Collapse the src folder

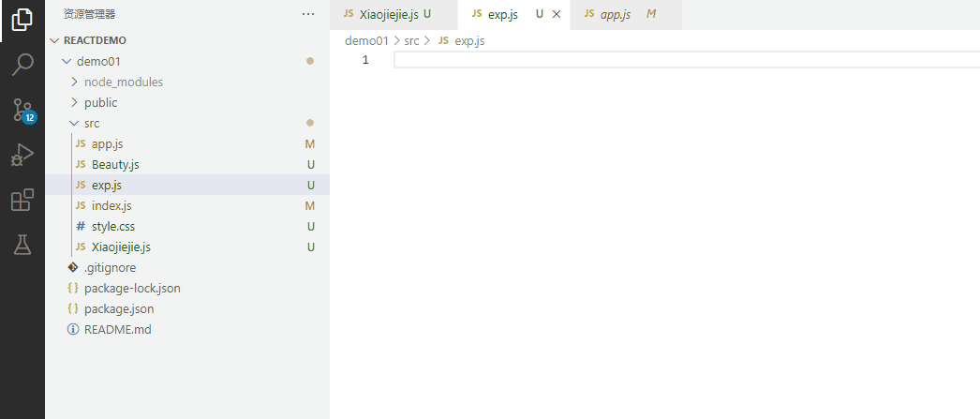tap(187, 123)
